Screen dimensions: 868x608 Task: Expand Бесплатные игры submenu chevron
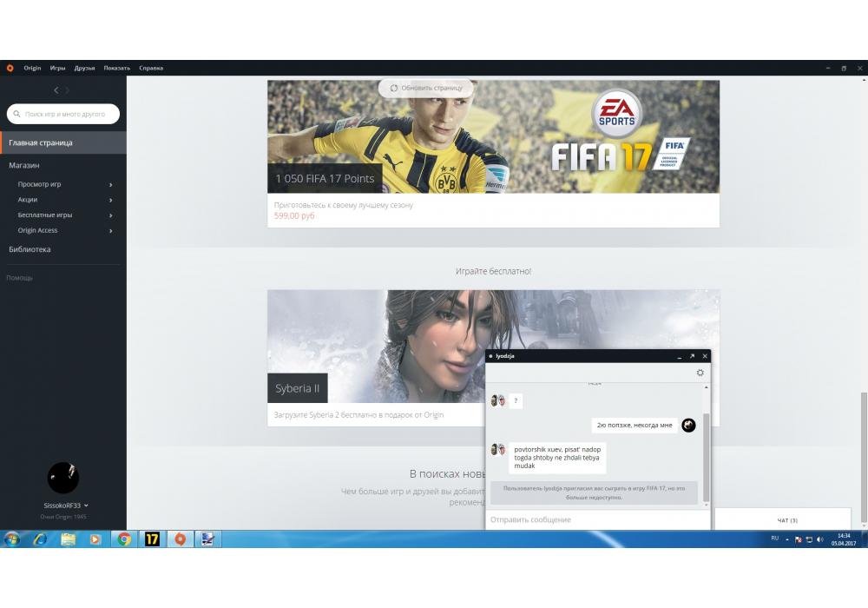click(111, 215)
